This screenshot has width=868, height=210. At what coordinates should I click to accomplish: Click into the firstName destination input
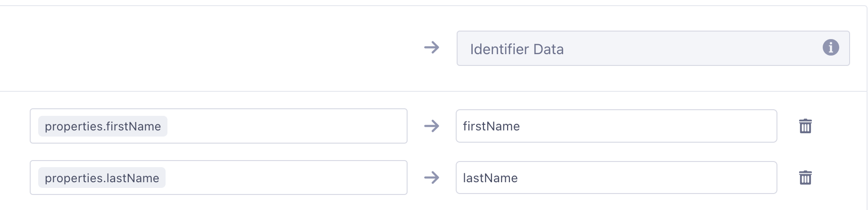pos(616,126)
